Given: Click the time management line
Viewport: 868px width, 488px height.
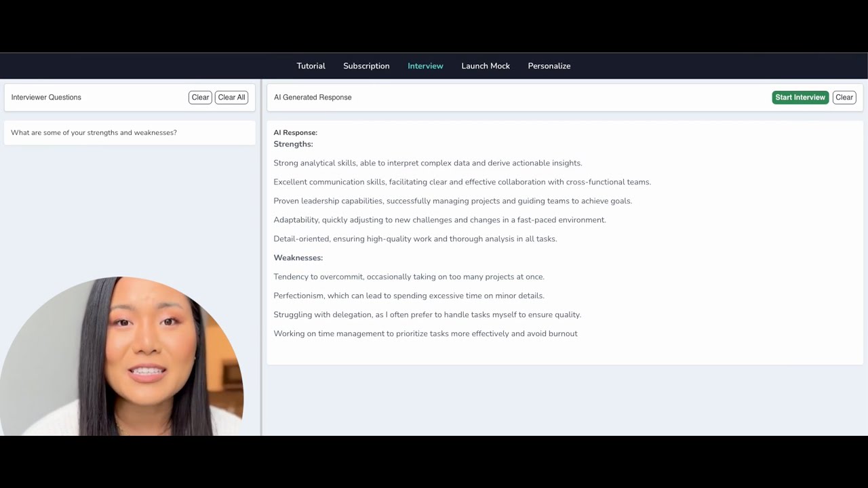Looking at the screenshot, I should tap(425, 334).
